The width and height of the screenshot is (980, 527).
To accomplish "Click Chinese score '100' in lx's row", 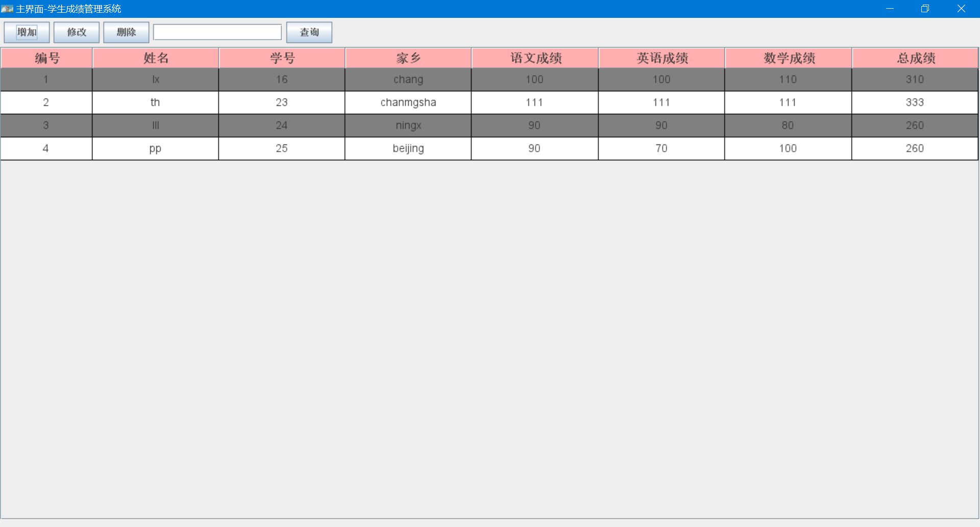I will [534, 80].
